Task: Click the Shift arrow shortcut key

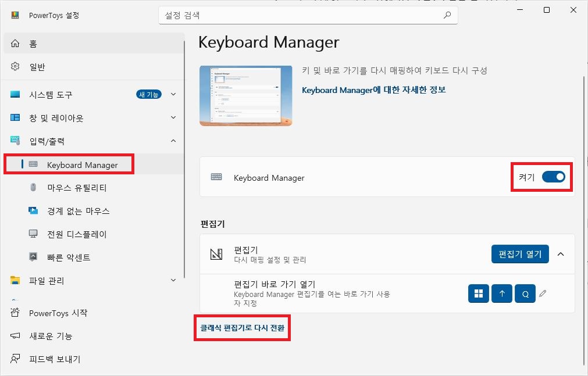Action: (x=502, y=293)
